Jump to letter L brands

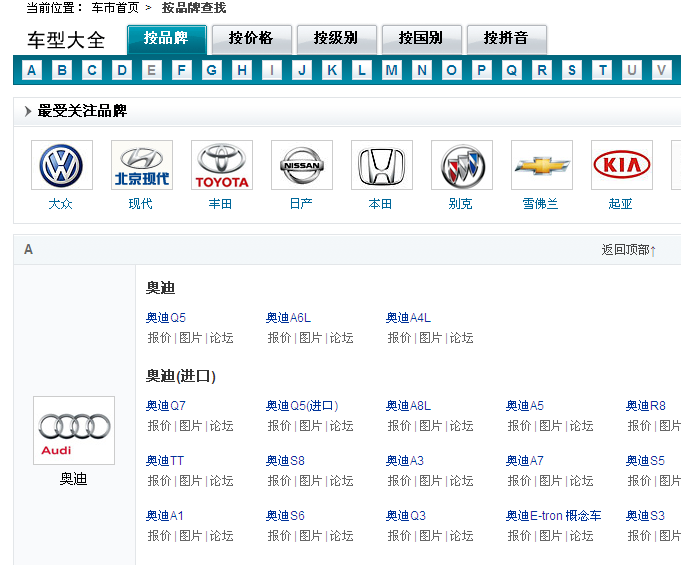click(x=362, y=70)
